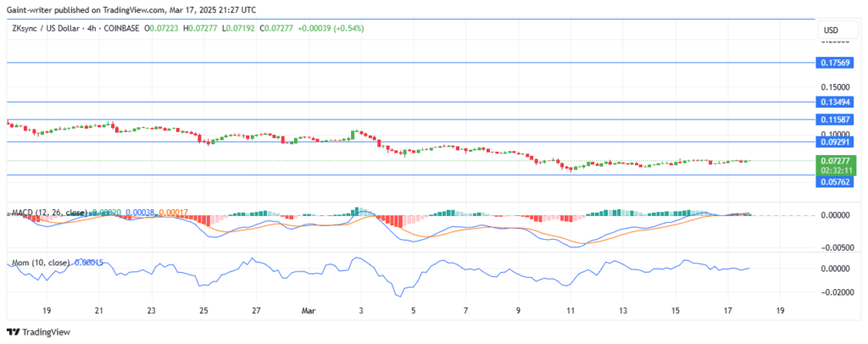Click the ZKsync / US Dollar symbol title
The width and height of the screenshot is (868, 344).
coord(47,28)
